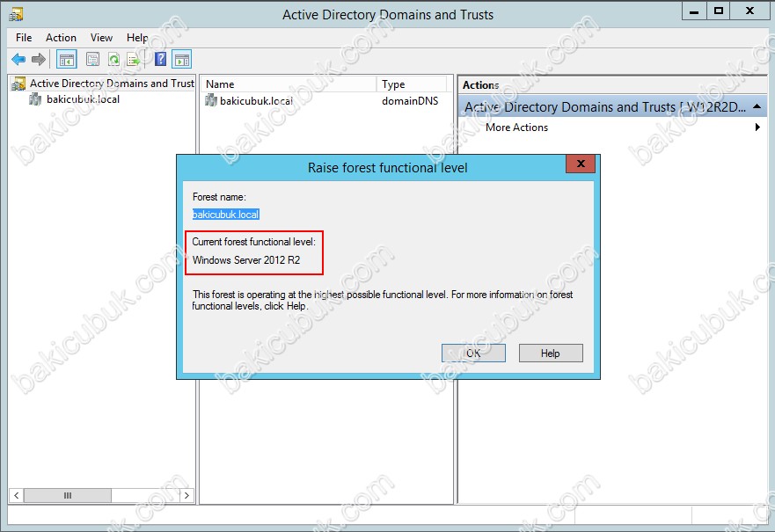Close the Active Directory Domains and Trusts window
Viewport: 775px width, 532px height.
pos(749,11)
